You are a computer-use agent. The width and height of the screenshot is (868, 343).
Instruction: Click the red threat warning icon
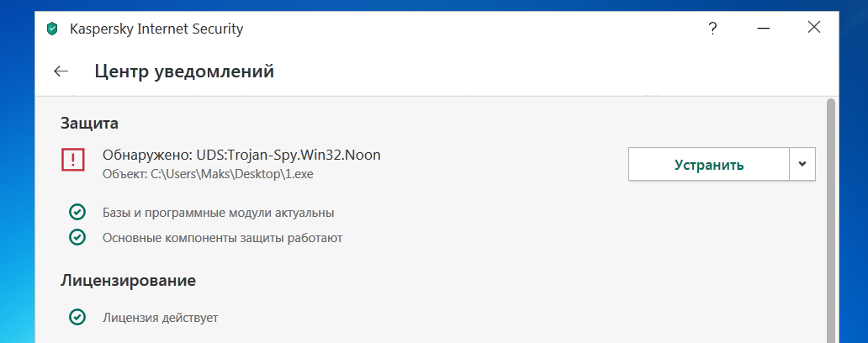point(73,160)
